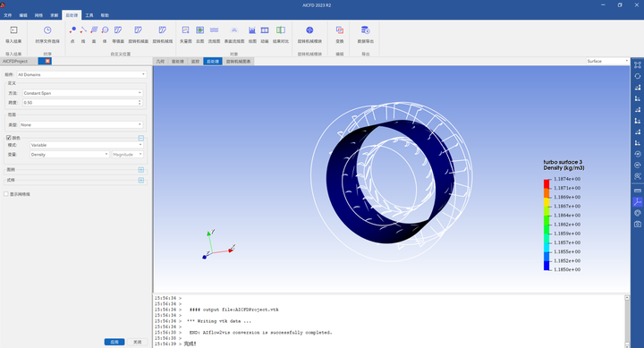Click the 导入结果 import results icon
The height and width of the screenshot is (348, 644).
coord(13,30)
